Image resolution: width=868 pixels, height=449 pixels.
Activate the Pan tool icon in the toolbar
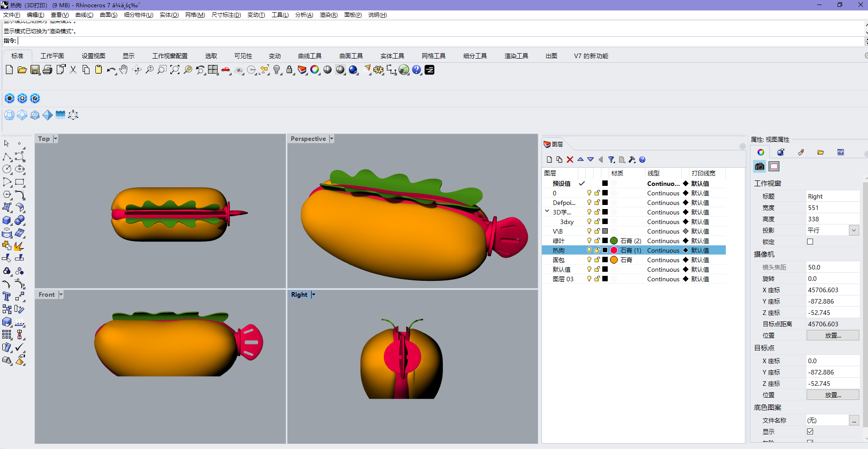pos(124,70)
